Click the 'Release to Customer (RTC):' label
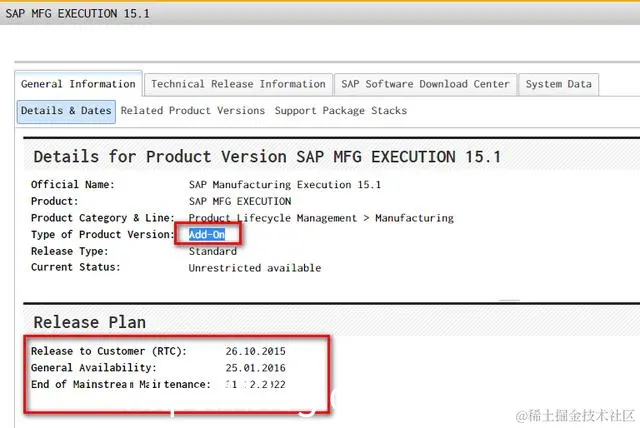This screenshot has width=640, height=428. tap(109, 351)
